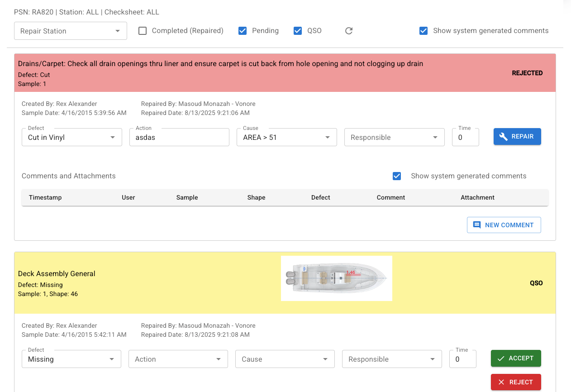This screenshot has height=392, width=571.
Task: Click Time field in Drains/Carpet card
Action: tap(466, 137)
